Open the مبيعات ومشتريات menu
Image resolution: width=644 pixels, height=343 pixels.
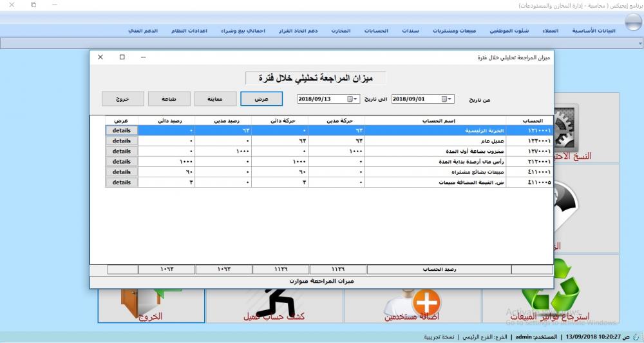(x=454, y=31)
